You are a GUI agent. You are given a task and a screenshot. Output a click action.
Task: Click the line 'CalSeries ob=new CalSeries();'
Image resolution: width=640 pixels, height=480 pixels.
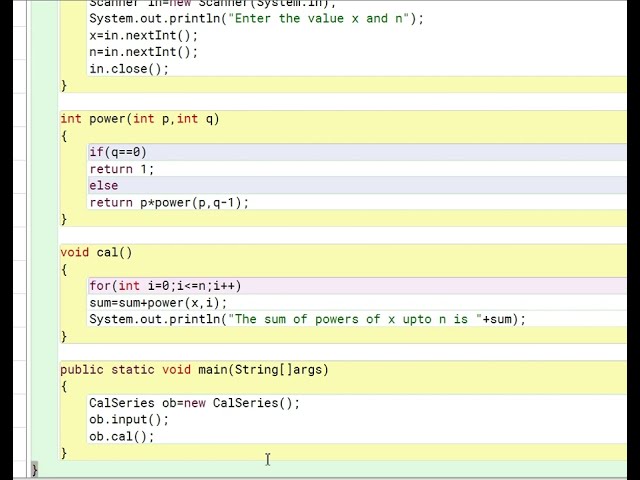point(194,403)
